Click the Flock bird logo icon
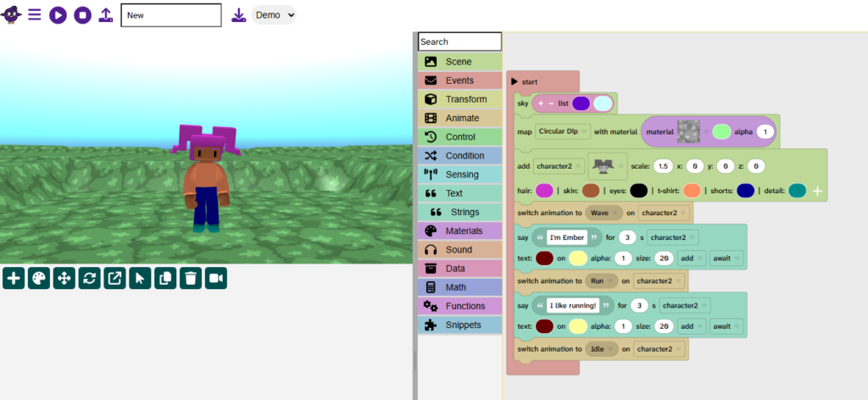The image size is (868, 400). coord(10,14)
